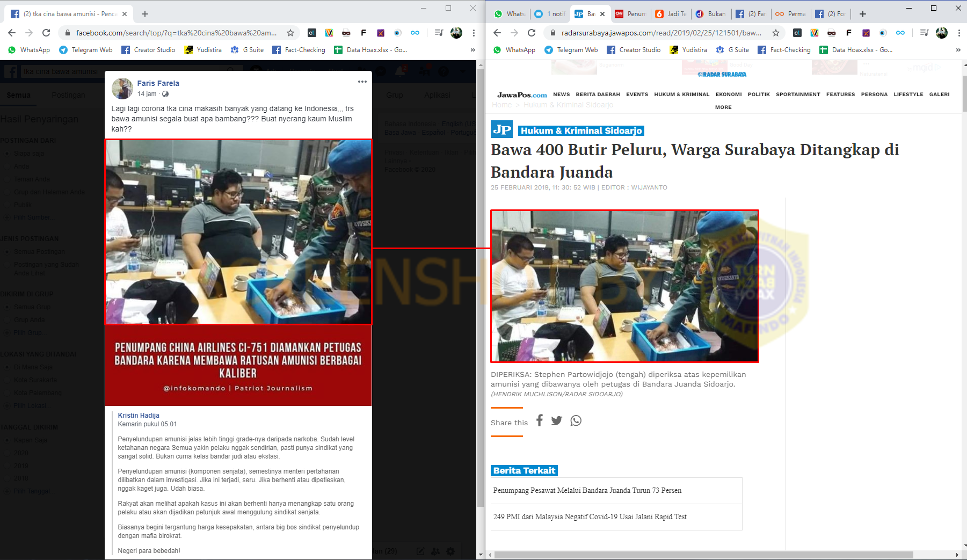
Task: Open a new tab in JawaPos window
Action: pos(863,14)
